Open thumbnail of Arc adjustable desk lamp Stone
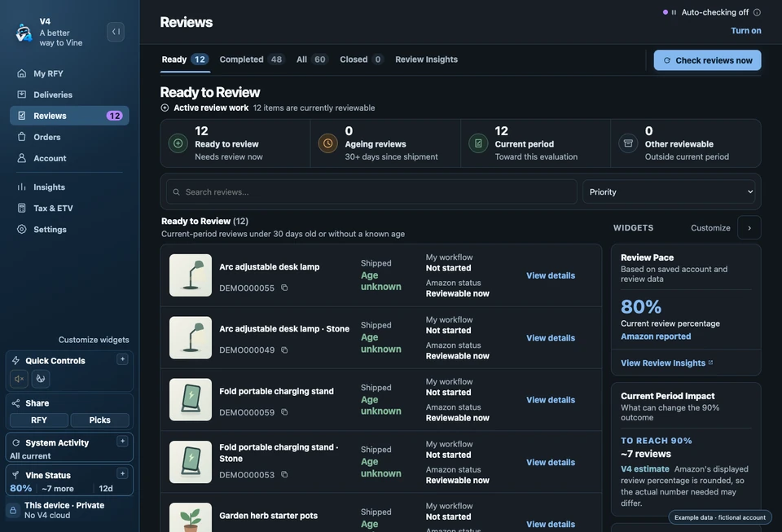Screen dimensions: 782x532 pos(191,337)
